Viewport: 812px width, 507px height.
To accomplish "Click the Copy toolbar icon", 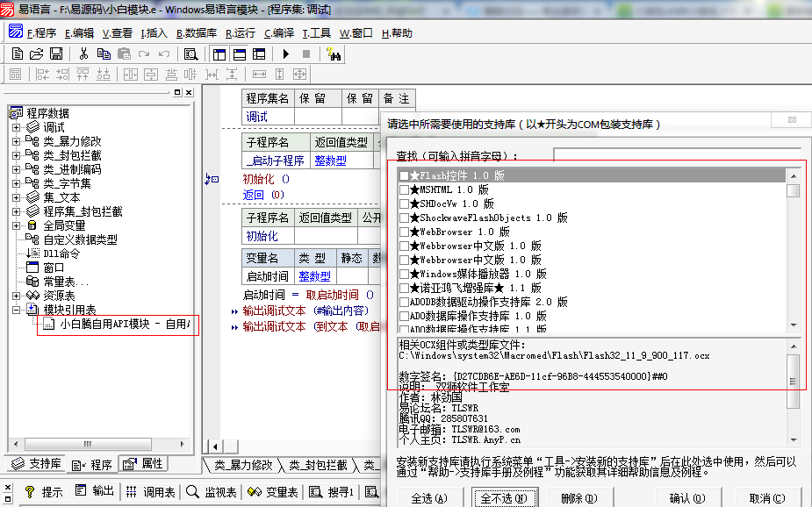I will pos(104,54).
